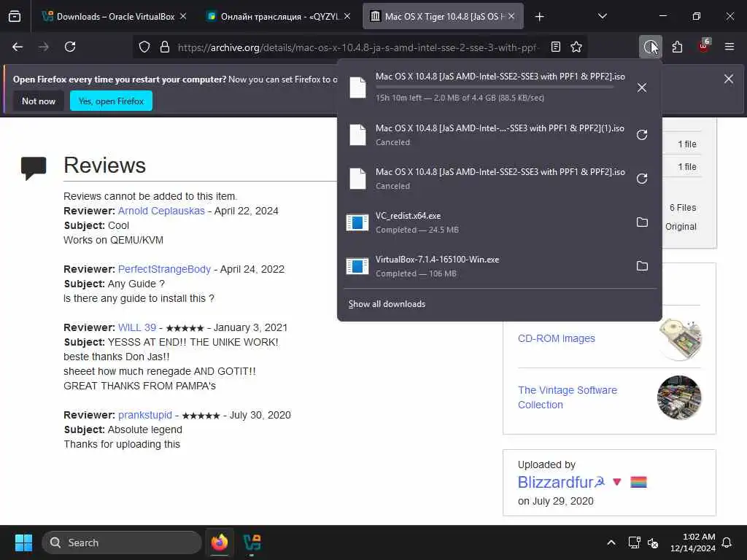
Task: Open the notifications bell icon
Action: tap(727, 542)
